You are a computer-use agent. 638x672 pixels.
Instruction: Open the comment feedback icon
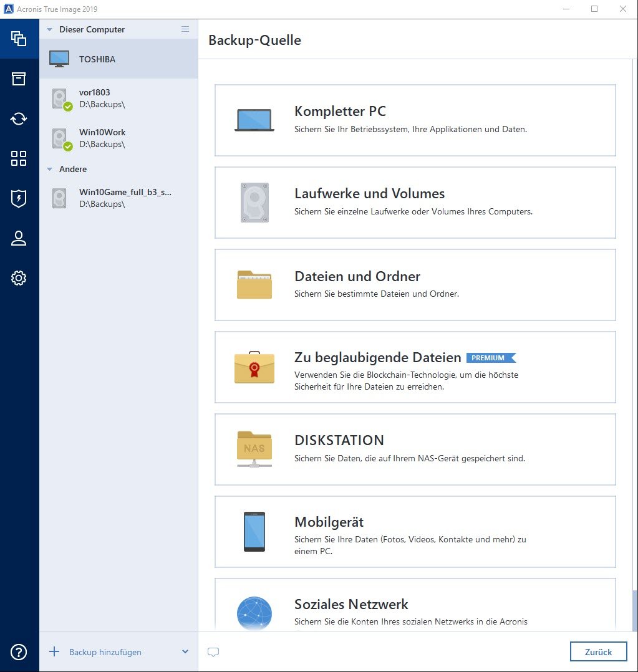tap(213, 652)
